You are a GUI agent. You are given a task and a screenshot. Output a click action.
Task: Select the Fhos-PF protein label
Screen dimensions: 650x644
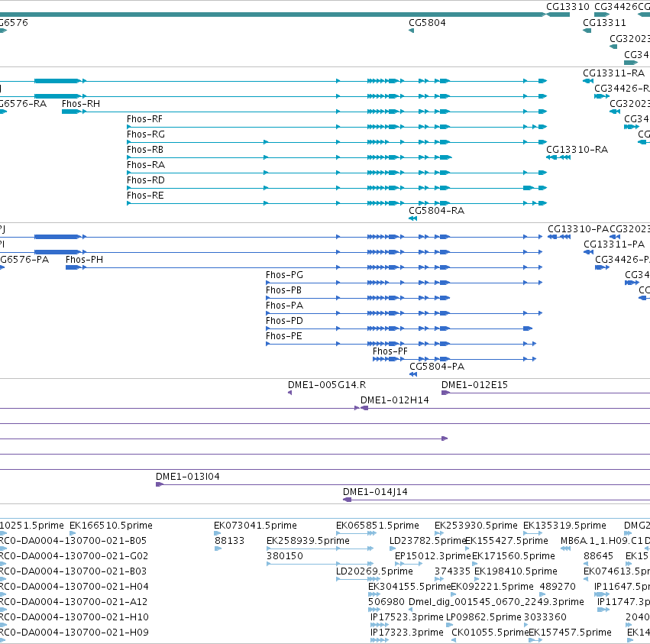click(x=390, y=351)
